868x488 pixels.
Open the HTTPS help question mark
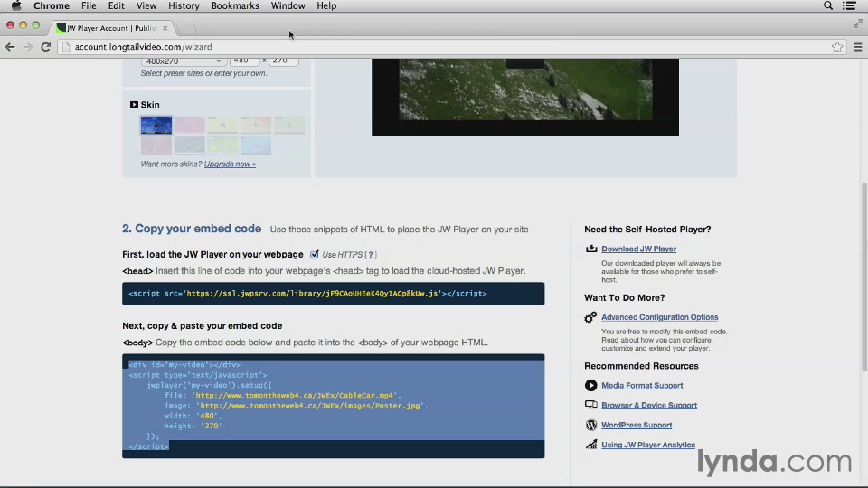coord(371,255)
